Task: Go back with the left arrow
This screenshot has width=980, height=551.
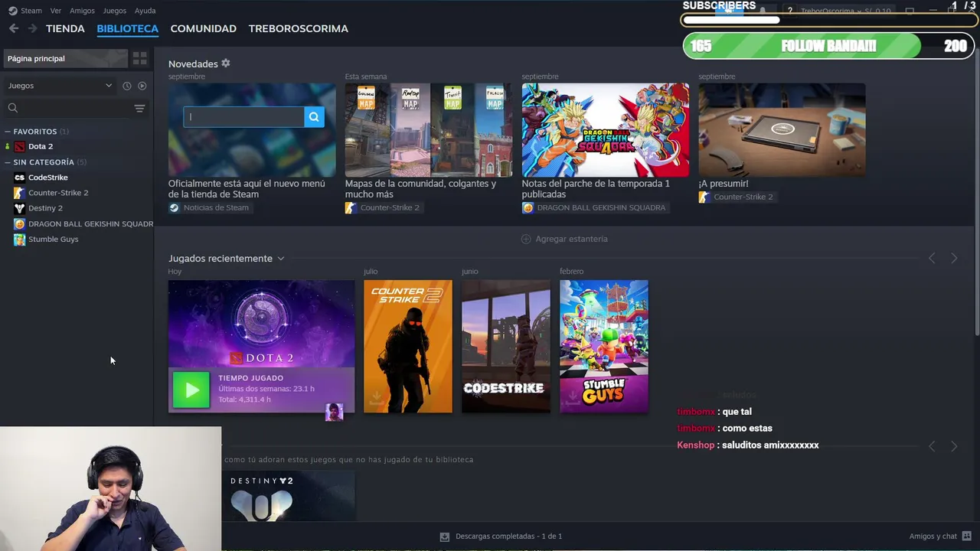Action: point(14,28)
